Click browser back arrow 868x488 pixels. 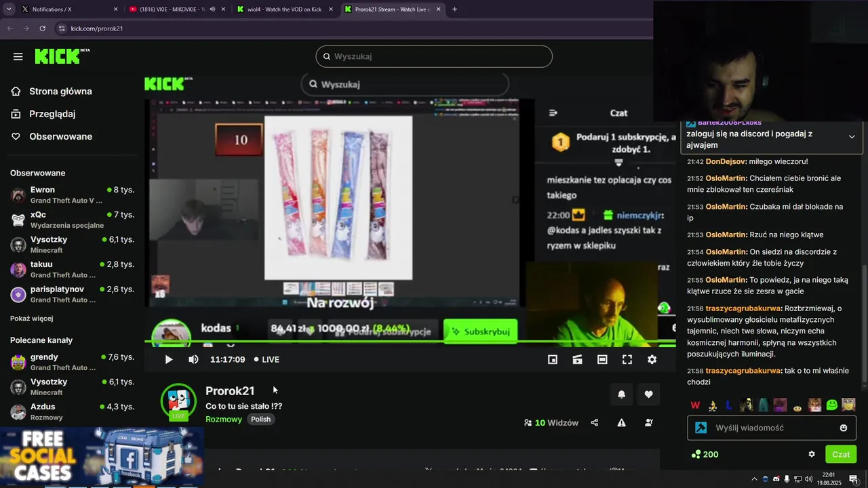click(9, 28)
